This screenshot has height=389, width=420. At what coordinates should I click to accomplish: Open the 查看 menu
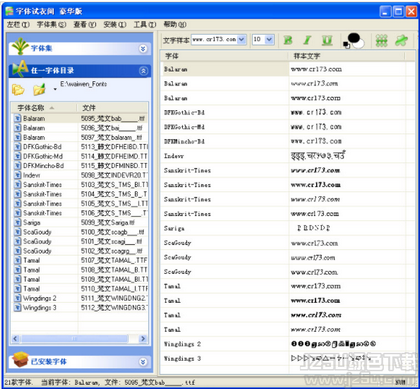[x=85, y=24]
